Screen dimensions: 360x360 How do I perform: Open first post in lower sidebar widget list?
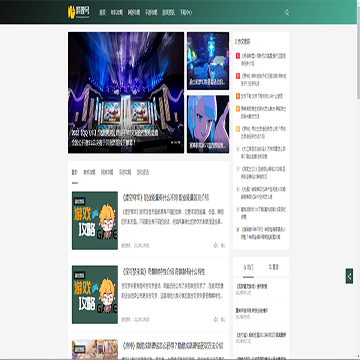tap(252, 286)
